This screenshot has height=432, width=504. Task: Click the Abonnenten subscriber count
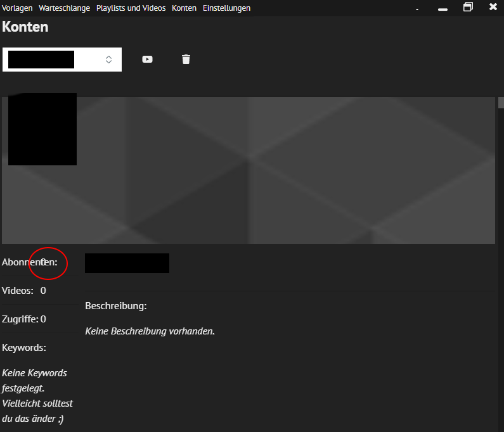pyautogui.click(x=43, y=262)
